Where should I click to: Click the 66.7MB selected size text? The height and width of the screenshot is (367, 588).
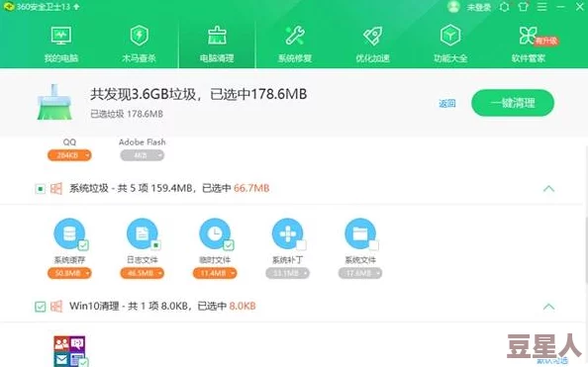tap(251, 188)
